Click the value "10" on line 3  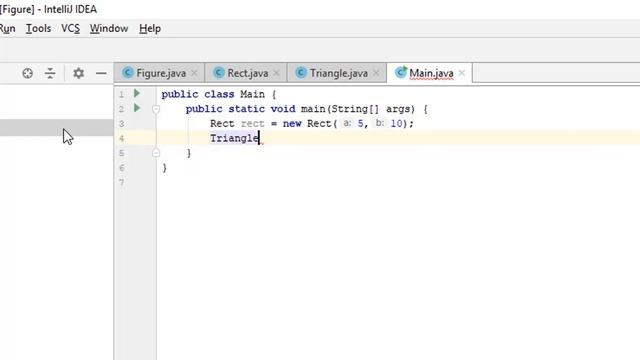coord(396,124)
